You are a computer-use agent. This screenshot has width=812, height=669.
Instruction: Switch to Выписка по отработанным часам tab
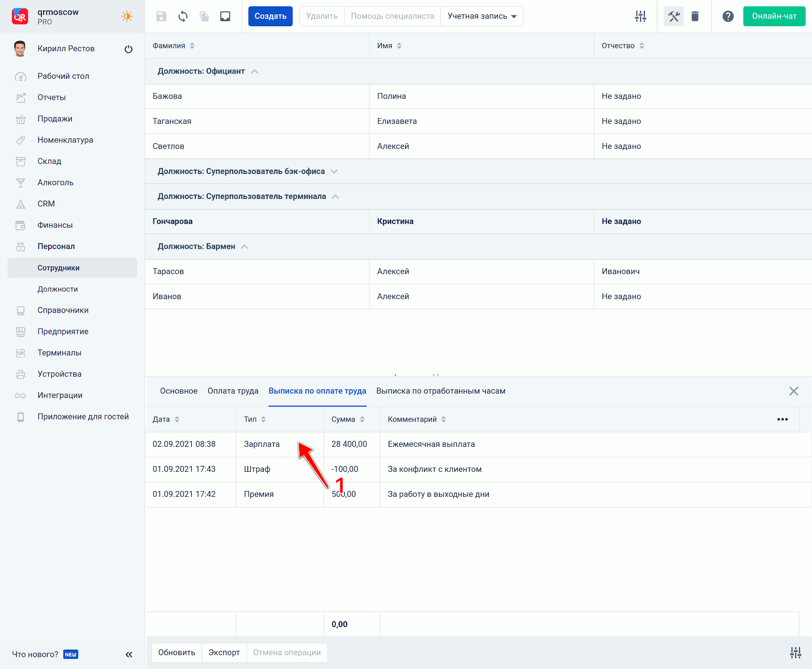pos(441,391)
